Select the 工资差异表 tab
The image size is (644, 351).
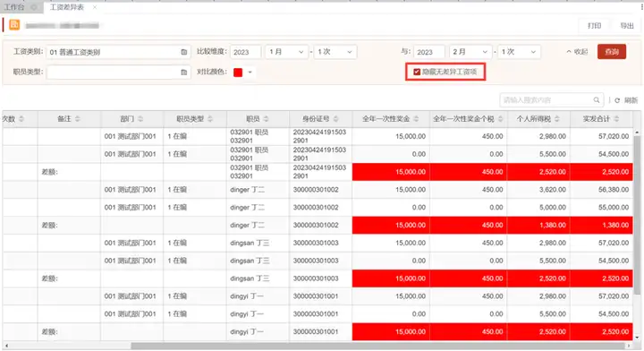(x=67, y=7)
